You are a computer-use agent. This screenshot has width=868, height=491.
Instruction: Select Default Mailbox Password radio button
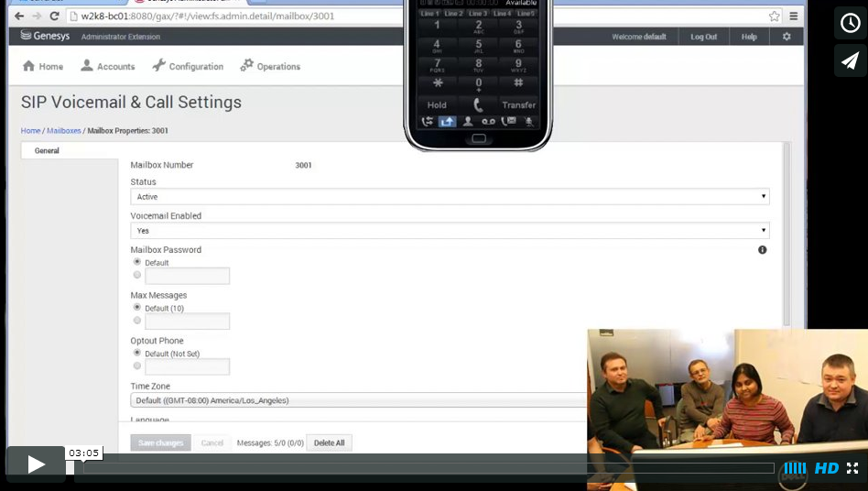pyautogui.click(x=137, y=262)
